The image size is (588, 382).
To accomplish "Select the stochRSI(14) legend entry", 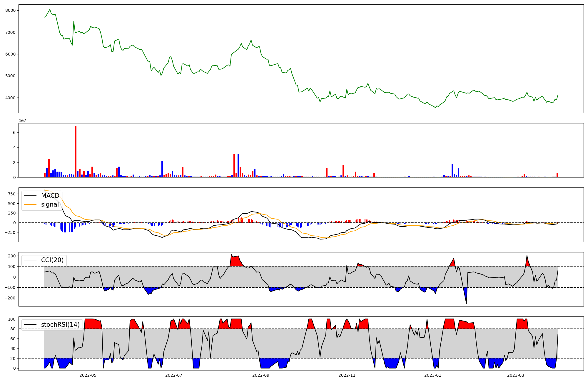I will 60,325.
